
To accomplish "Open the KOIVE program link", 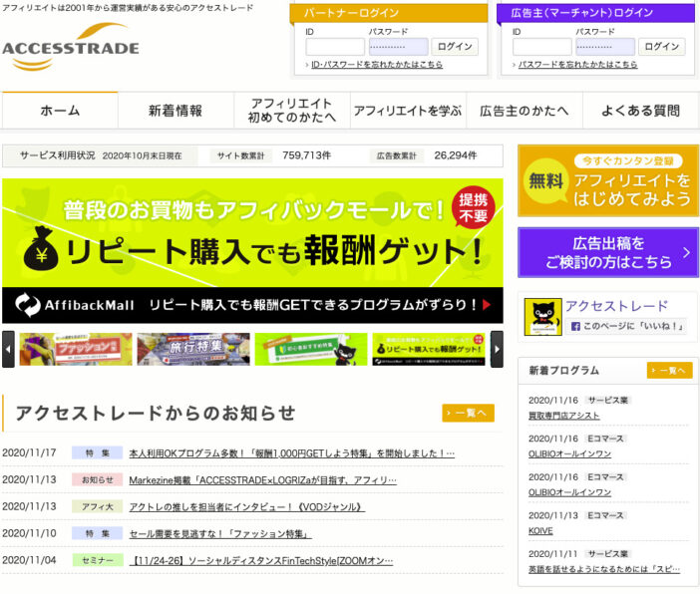I will pyautogui.click(x=540, y=530).
